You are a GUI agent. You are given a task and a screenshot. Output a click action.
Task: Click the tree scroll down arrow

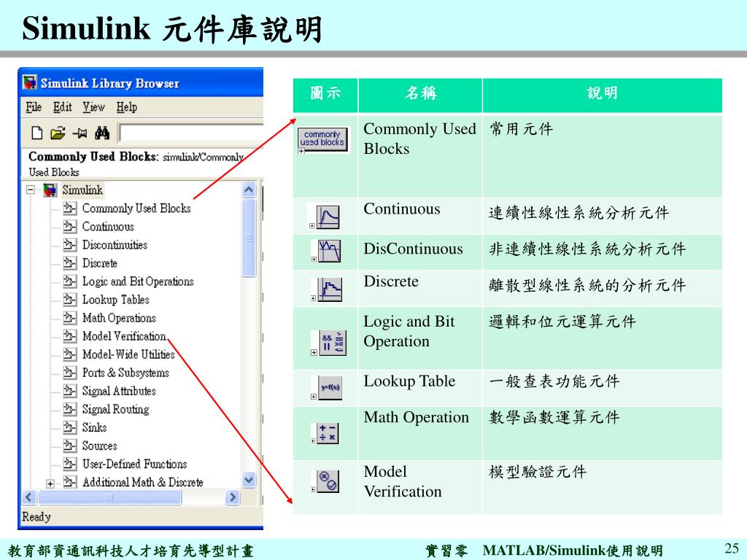pyautogui.click(x=249, y=480)
